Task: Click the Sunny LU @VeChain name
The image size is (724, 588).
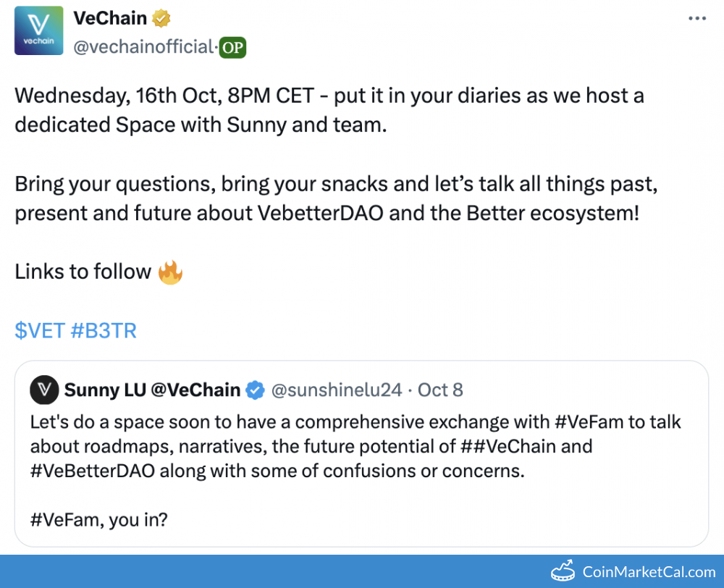Action: pyautogui.click(x=152, y=390)
